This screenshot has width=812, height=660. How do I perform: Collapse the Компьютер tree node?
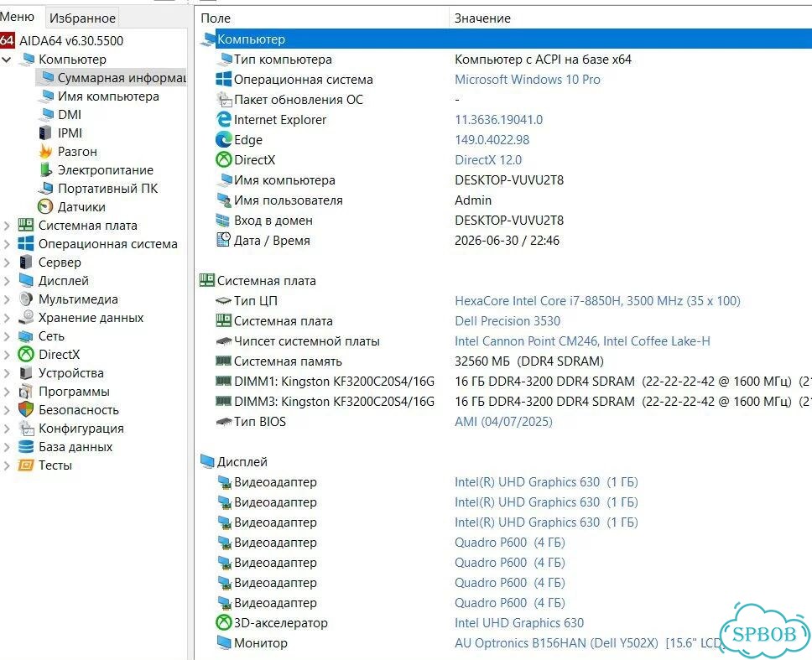(6, 60)
